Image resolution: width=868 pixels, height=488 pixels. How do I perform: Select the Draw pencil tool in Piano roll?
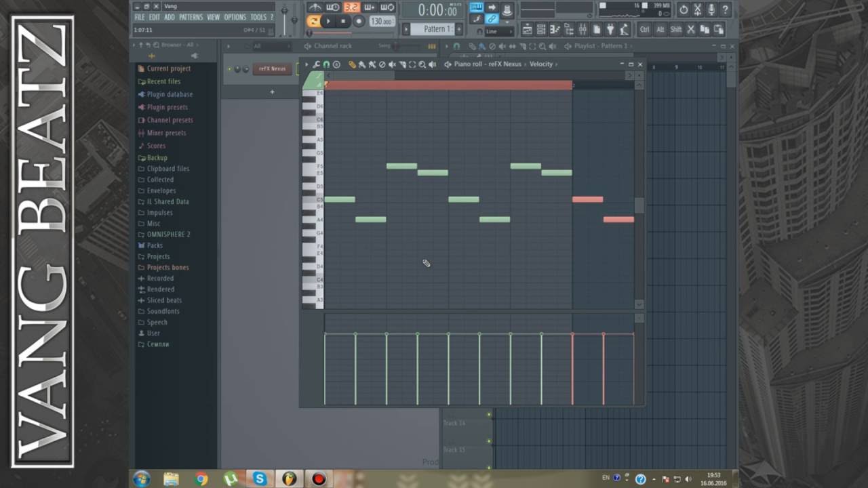[x=352, y=64]
